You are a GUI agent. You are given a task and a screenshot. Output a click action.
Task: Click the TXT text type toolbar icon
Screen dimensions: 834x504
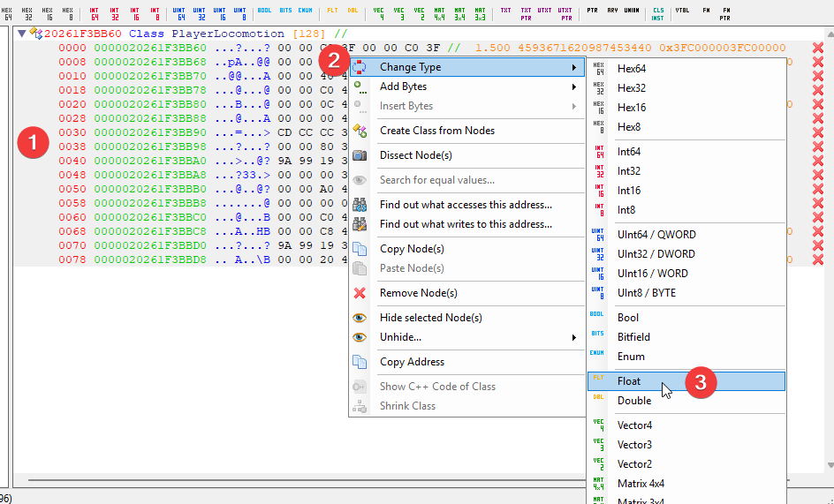506,11
